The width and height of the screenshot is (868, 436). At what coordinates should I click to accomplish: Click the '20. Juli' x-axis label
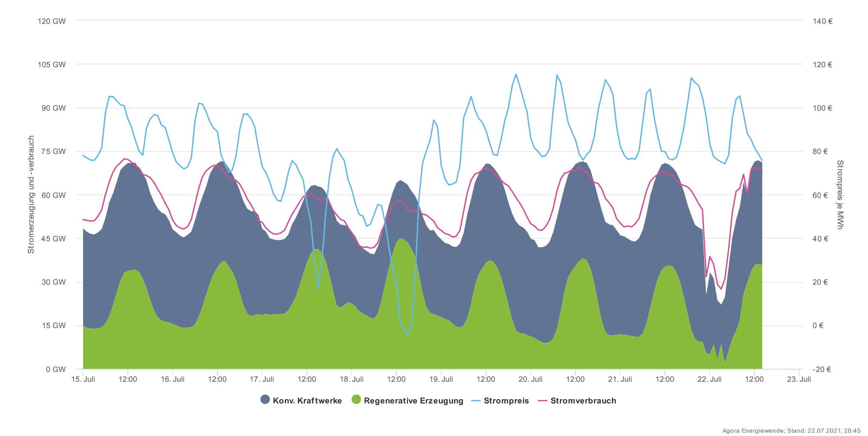tap(531, 379)
